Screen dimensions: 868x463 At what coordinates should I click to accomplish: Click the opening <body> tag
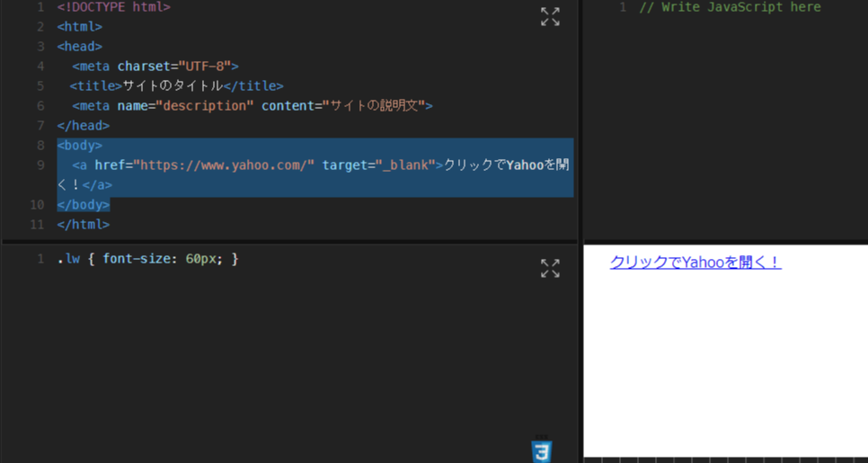point(80,146)
